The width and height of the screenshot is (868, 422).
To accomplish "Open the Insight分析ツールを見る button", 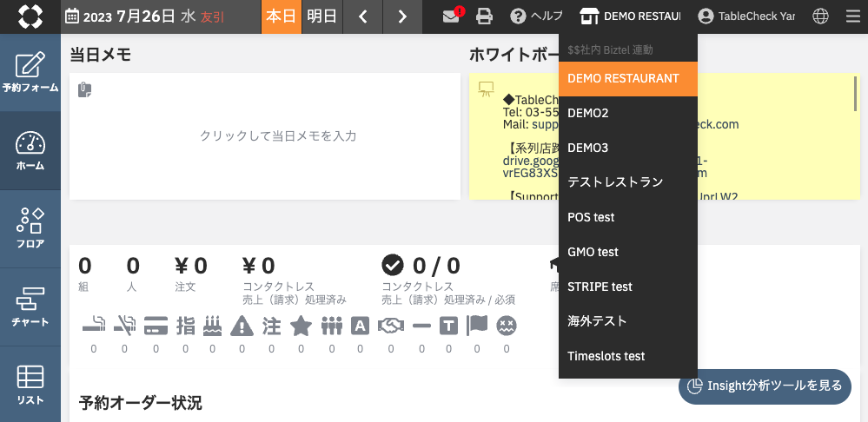I will pyautogui.click(x=765, y=386).
